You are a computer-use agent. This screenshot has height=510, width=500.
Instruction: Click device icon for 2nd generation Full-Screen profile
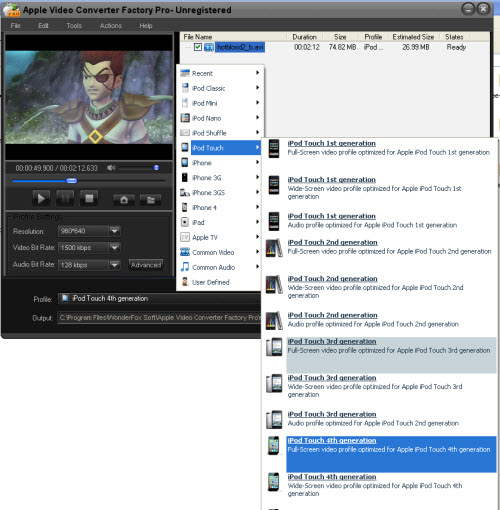point(274,248)
